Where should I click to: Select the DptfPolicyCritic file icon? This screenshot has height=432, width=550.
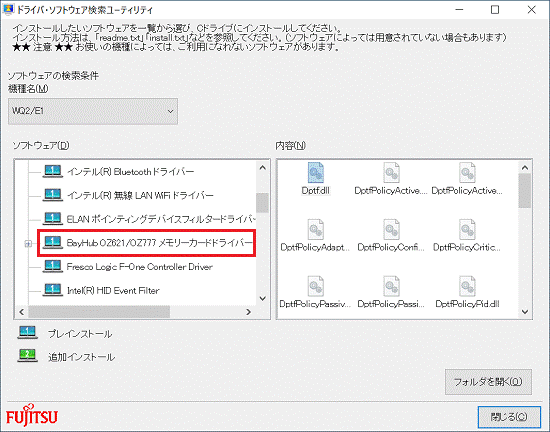coord(467,229)
